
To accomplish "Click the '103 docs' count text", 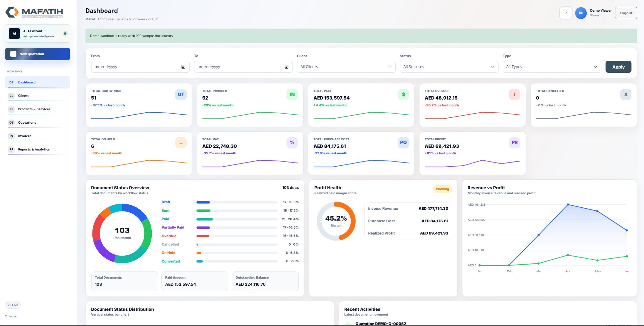I will 290,188.
